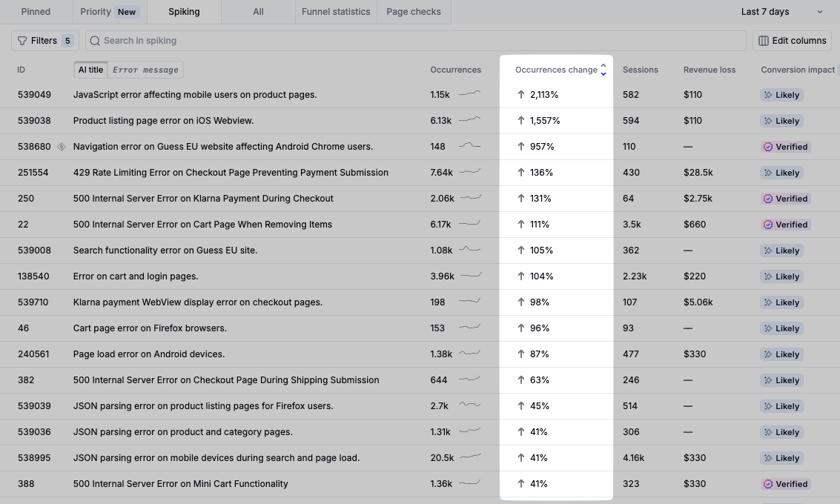This screenshot has width=840, height=504.
Task: Click the diamond icon beside ID 538680
Action: pyautogui.click(x=62, y=147)
